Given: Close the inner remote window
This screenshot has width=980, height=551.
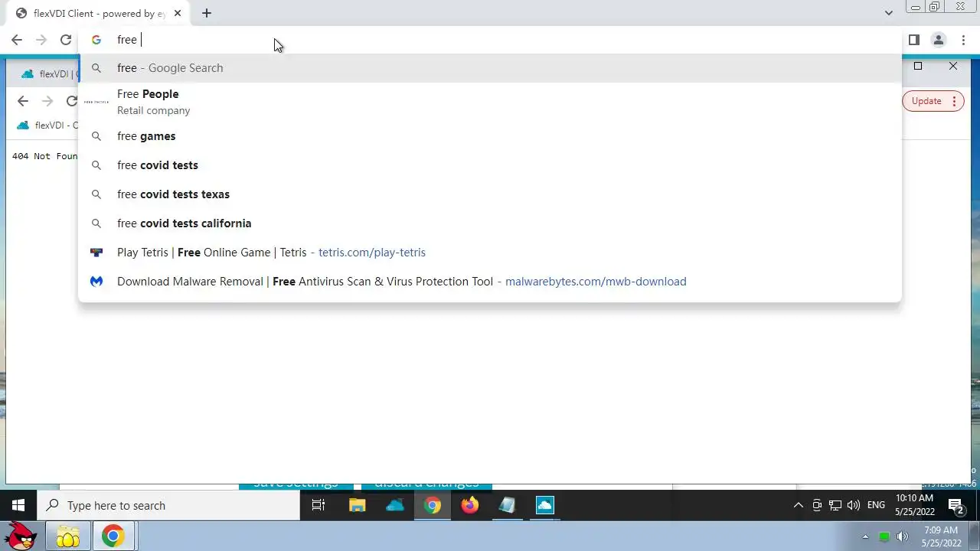Looking at the screenshot, I should tap(953, 67).
